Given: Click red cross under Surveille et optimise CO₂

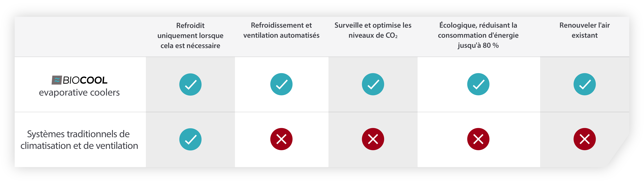Looking at the screenshot, I should tap(373, 139).
